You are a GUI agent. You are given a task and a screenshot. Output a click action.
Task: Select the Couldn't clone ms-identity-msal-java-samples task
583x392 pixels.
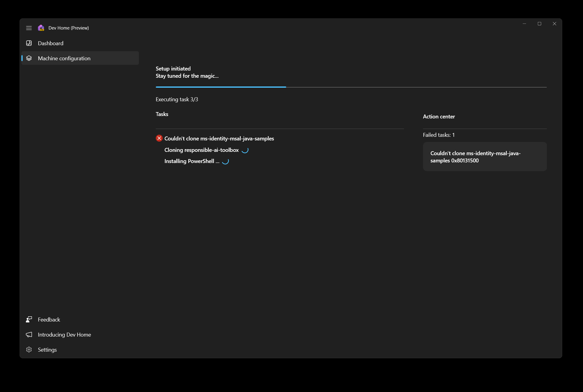pyautogui.click(x=219, y=138)
